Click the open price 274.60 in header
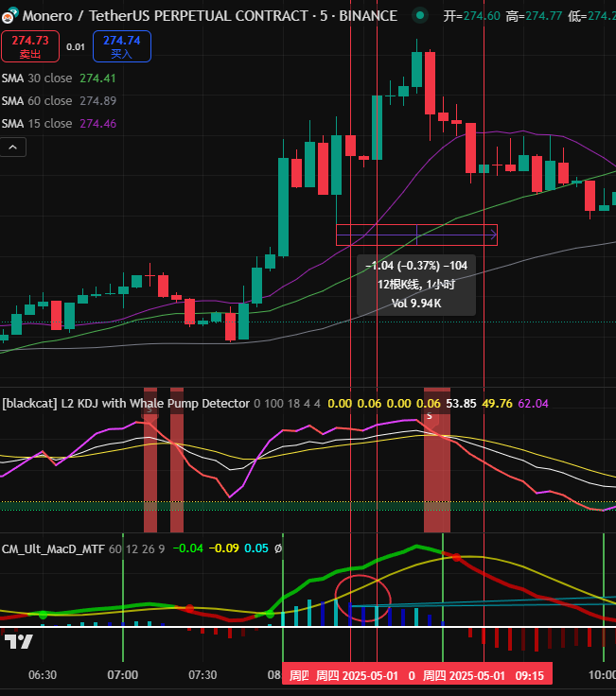The image size is (616, 696). 482,16
